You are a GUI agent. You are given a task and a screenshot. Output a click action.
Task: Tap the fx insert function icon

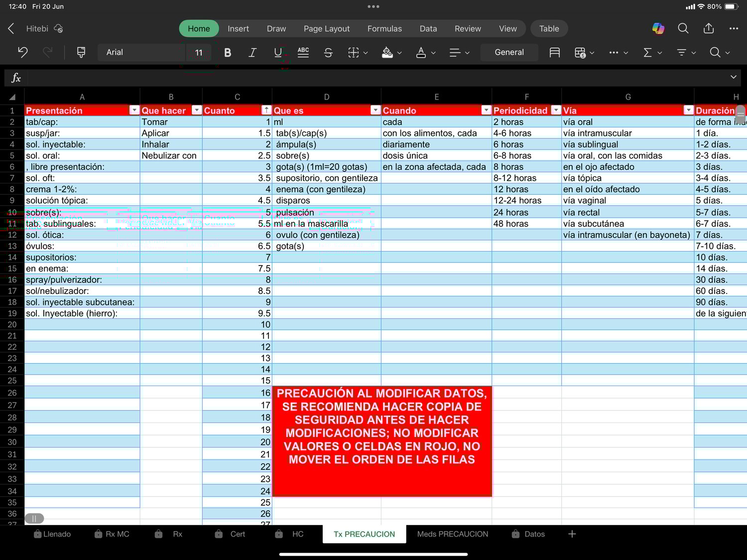(x=16, y=77)
